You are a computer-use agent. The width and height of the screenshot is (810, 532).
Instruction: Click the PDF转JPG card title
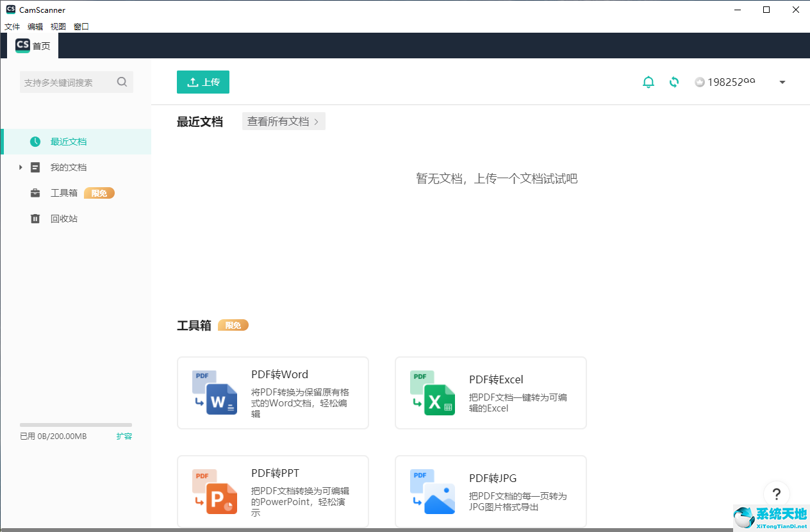pyautogui.click(x=493, y=478)
